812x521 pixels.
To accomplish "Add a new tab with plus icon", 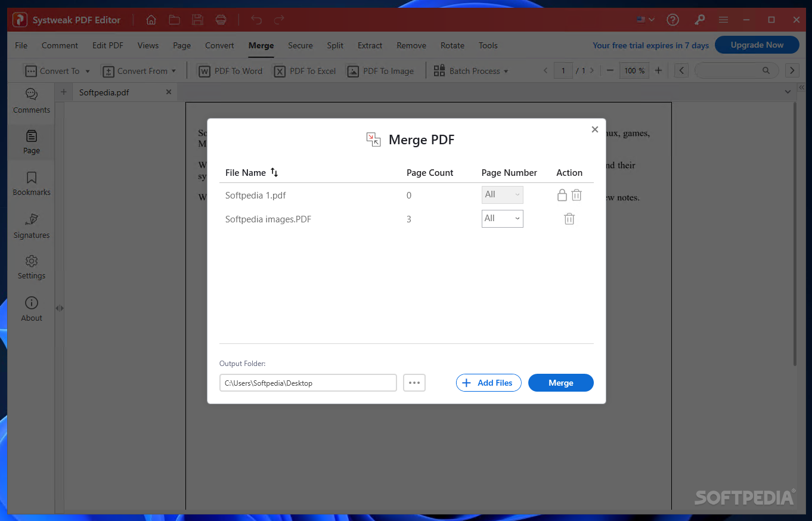I will (64, 92).
